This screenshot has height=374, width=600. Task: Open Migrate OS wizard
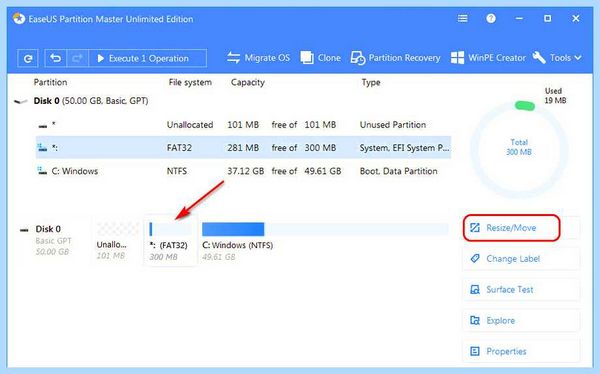coord(258,58)
